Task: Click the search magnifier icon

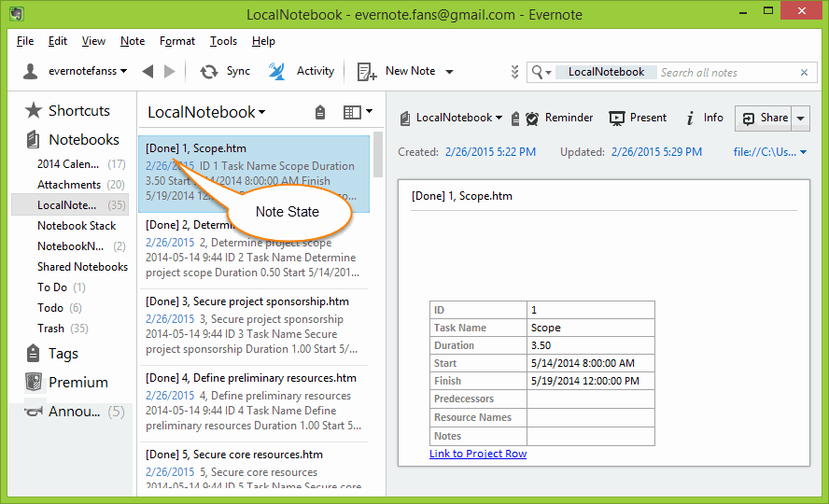Action: tap(537, 72)
